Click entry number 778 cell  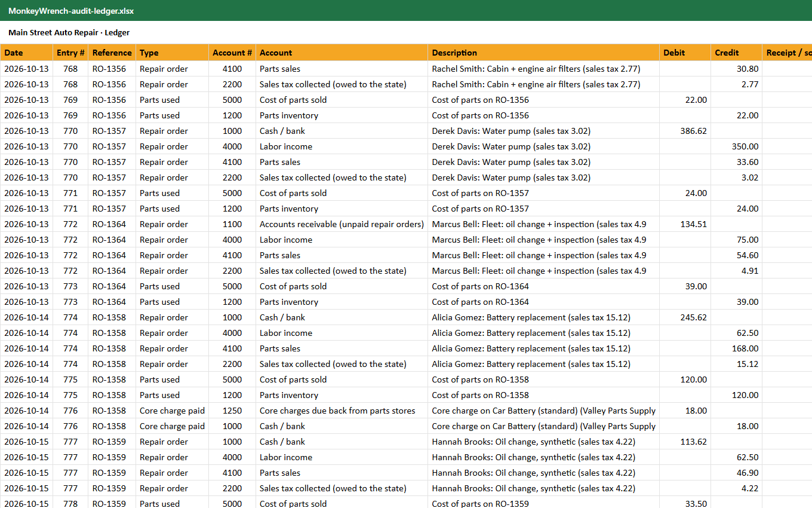click(x=70, y=503)
